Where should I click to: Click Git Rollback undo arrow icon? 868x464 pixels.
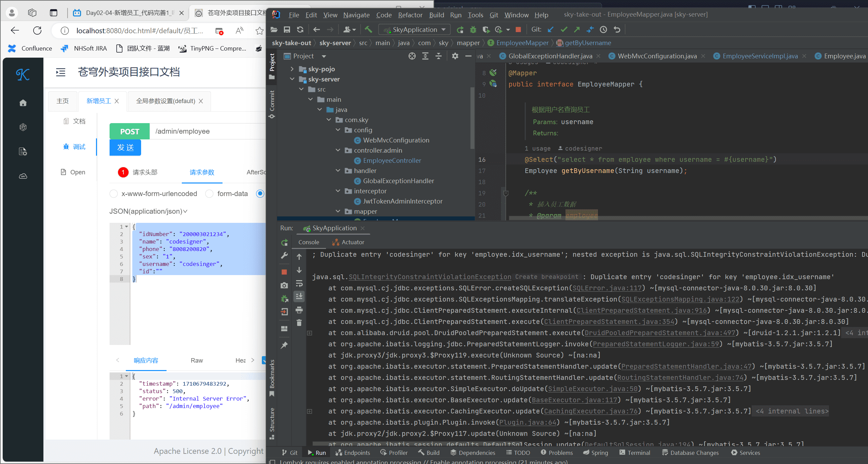coord(617,30)
